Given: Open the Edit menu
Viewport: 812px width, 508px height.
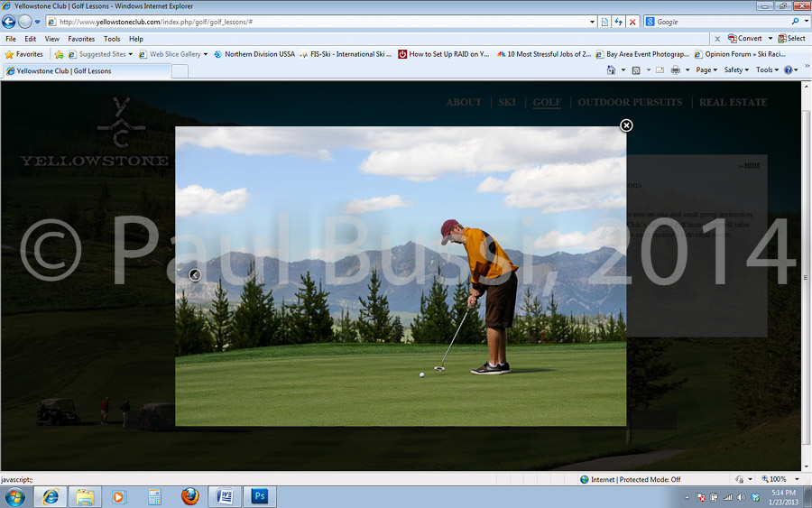Looking at the screenshot, I should pos(31,39).
